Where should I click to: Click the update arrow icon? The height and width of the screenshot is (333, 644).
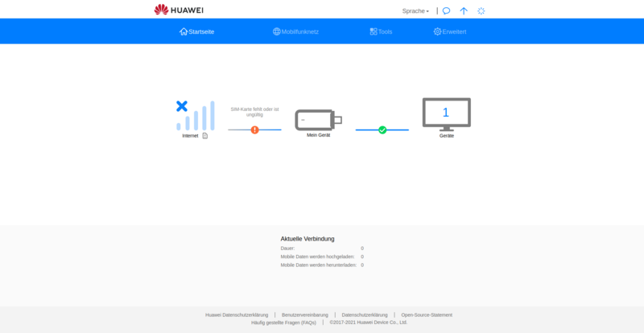pos(464,11)
